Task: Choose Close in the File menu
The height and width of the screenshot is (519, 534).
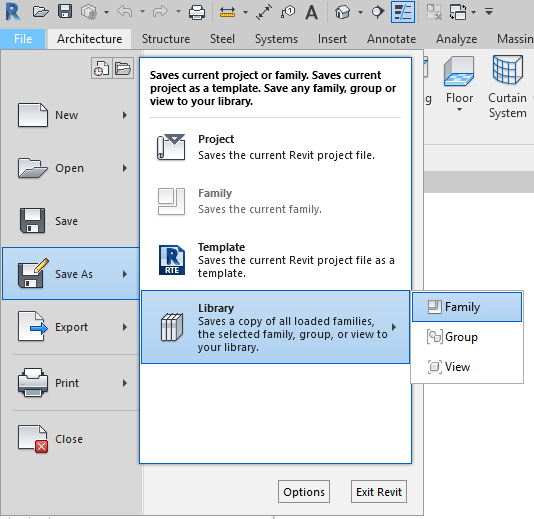Action: coord(71,439)
